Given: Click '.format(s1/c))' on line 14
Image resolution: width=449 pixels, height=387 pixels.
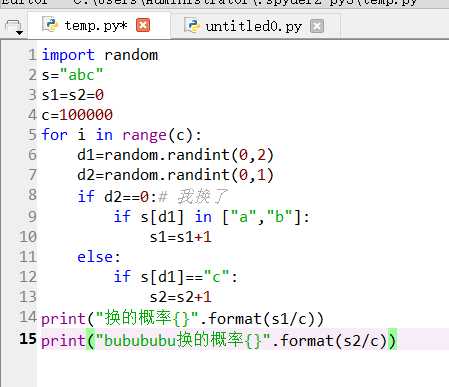Looking at the screenshot, I should [x=262, y=319].
